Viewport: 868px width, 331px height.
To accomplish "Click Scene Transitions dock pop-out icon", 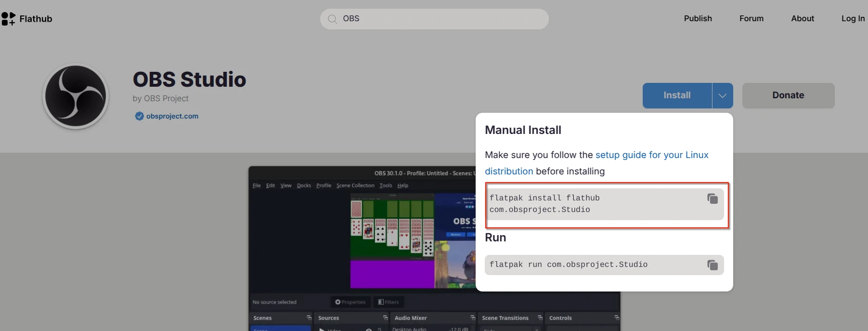I will click(x=540, y=318).
